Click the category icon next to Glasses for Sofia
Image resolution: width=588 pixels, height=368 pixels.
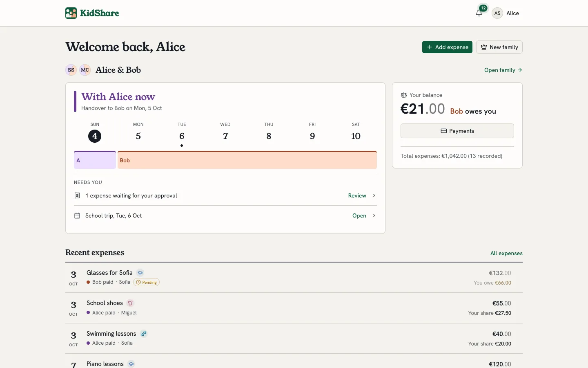coord(140,273)
